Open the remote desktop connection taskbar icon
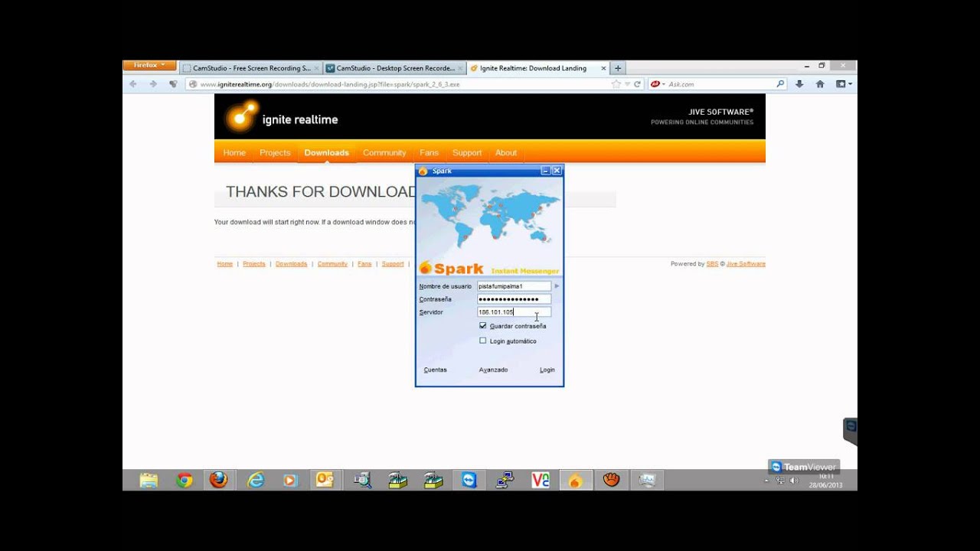This screenshot has width=980, height=551. tap(505, 480)
